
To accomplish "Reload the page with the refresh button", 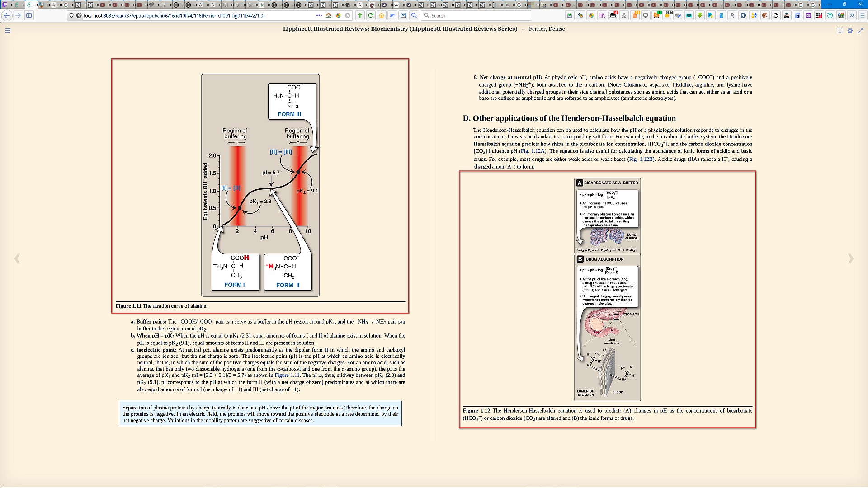I will pos(371,15).
